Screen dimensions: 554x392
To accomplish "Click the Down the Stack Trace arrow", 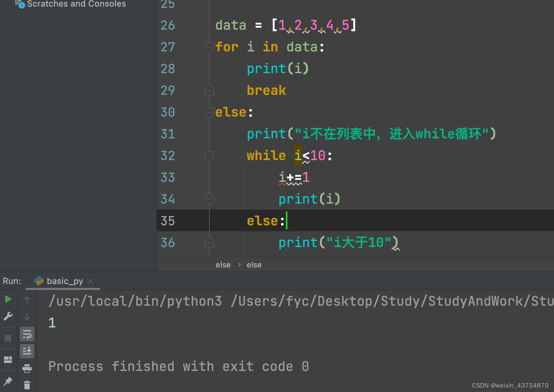I will (x=27, y=317).
